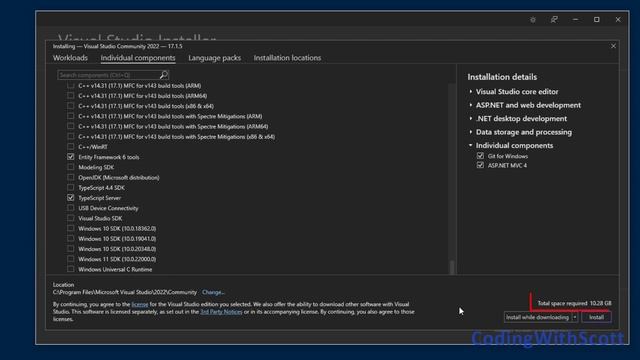Check the Modeling SDK box
Image resolution: width=640 pixels, height=360 pixels.
71,167
